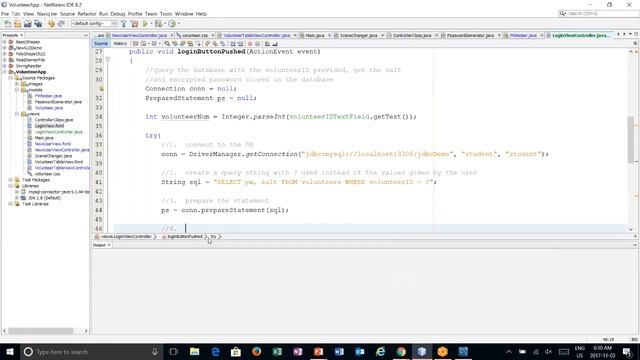
Task: Close the Projects panel tab
Action: [x=22, y=36]
